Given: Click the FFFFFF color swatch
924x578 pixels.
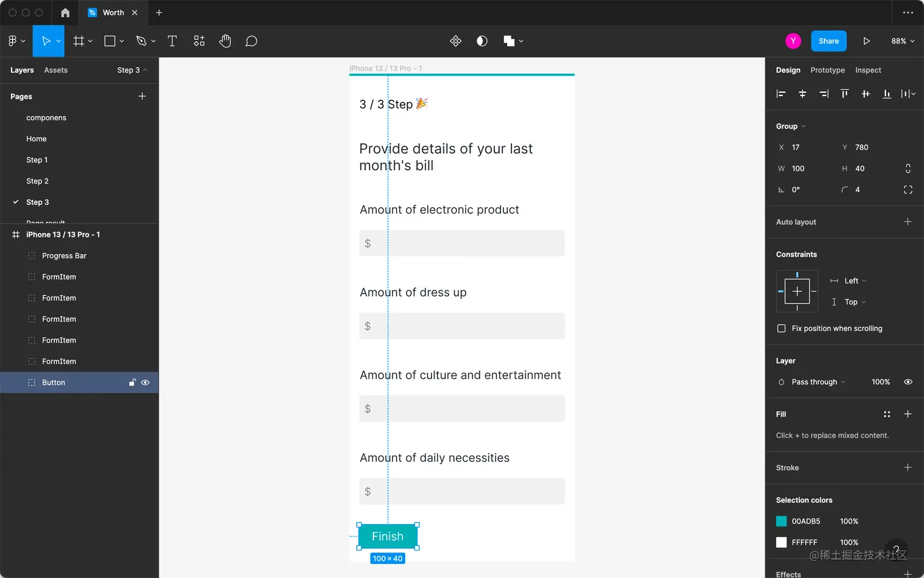Looking at the screenshot, I should (x=781, y=543).
